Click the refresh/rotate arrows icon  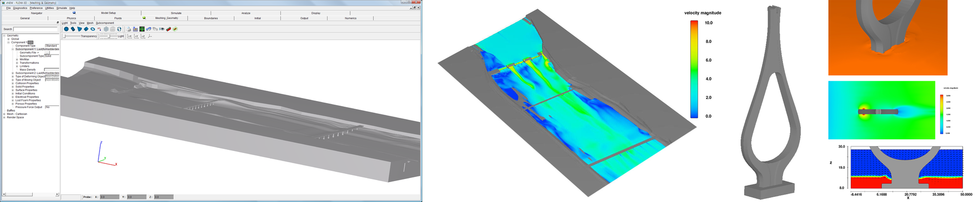coord(119,29)
